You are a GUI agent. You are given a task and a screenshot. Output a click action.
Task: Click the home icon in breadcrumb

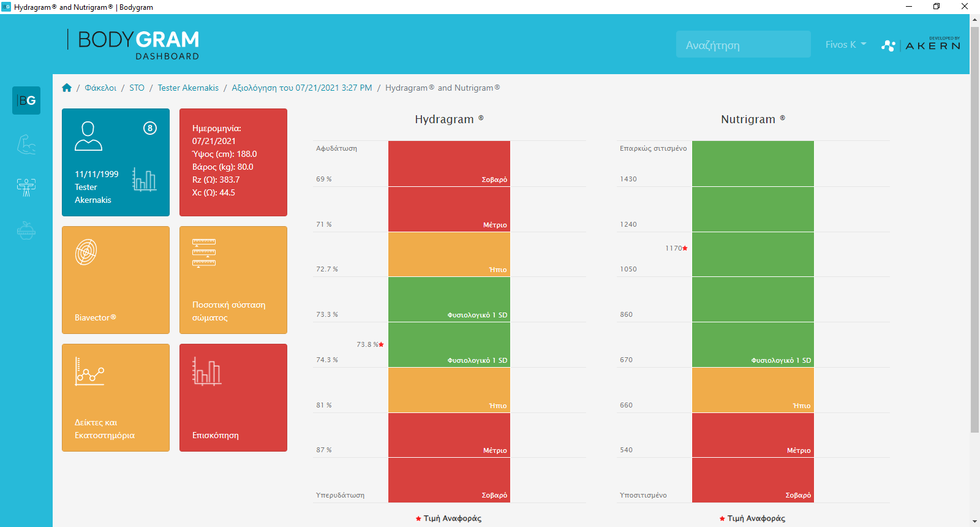(67, 88)
